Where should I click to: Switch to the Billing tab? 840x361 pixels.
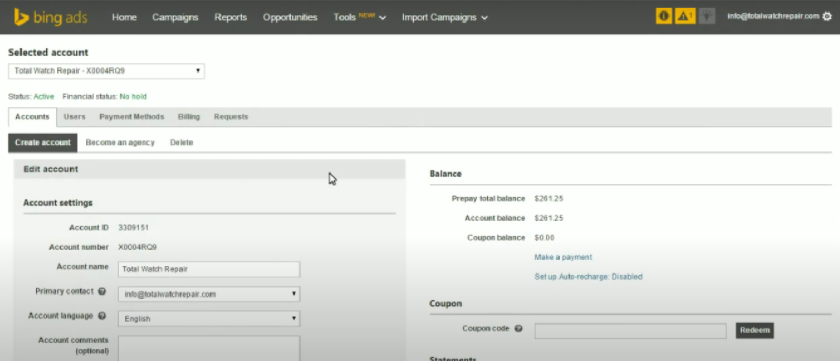click(x=189, y=117)
